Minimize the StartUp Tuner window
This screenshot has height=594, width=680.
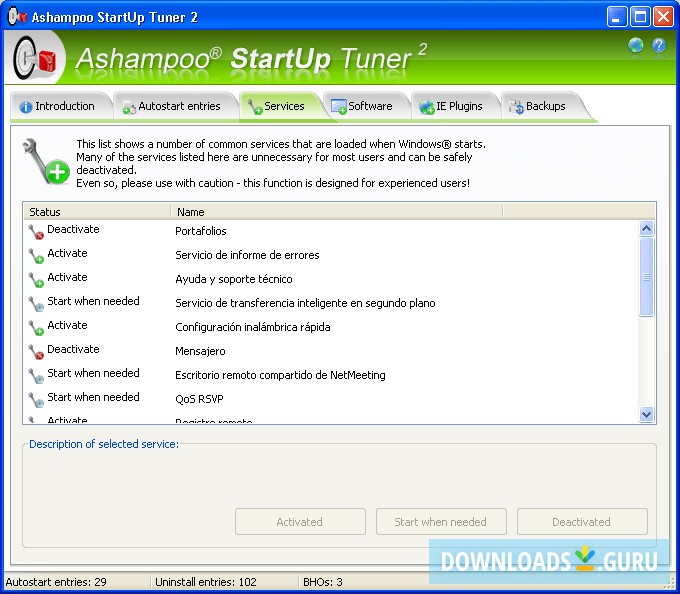pyautogui.click(x=617, y=17)
